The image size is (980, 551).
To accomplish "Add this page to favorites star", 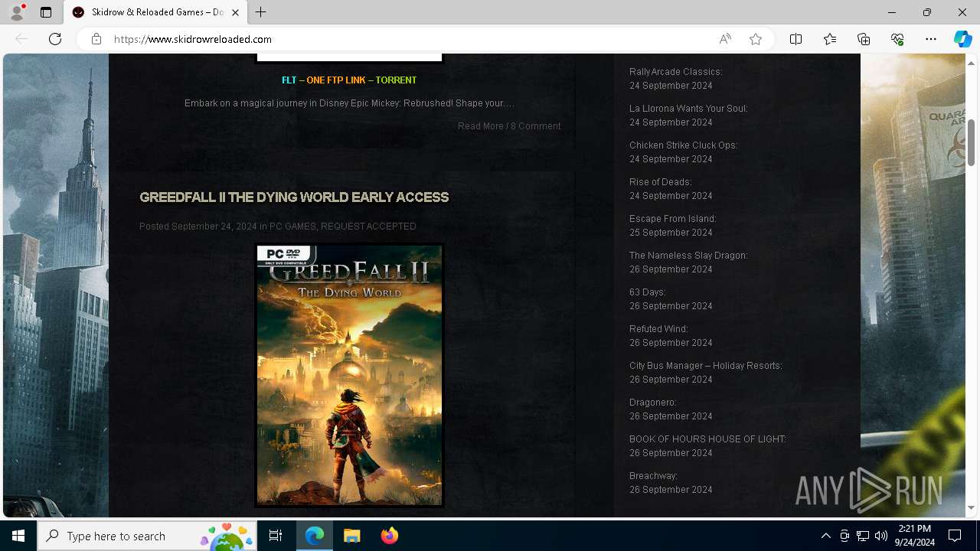I will [756, 39].
